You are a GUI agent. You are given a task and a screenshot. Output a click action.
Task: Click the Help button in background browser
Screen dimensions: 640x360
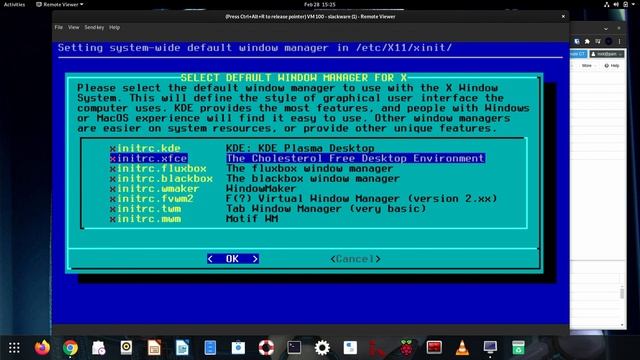pos(612,65)
